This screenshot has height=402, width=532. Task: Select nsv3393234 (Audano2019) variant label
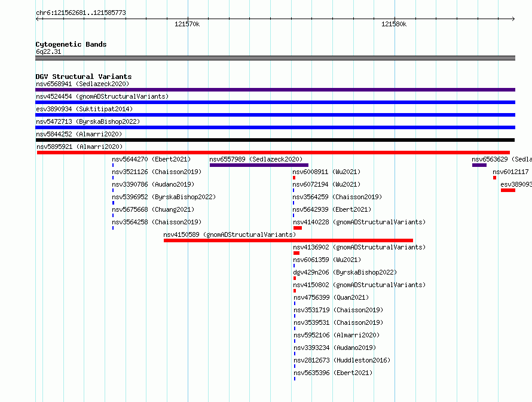(335, 348)
